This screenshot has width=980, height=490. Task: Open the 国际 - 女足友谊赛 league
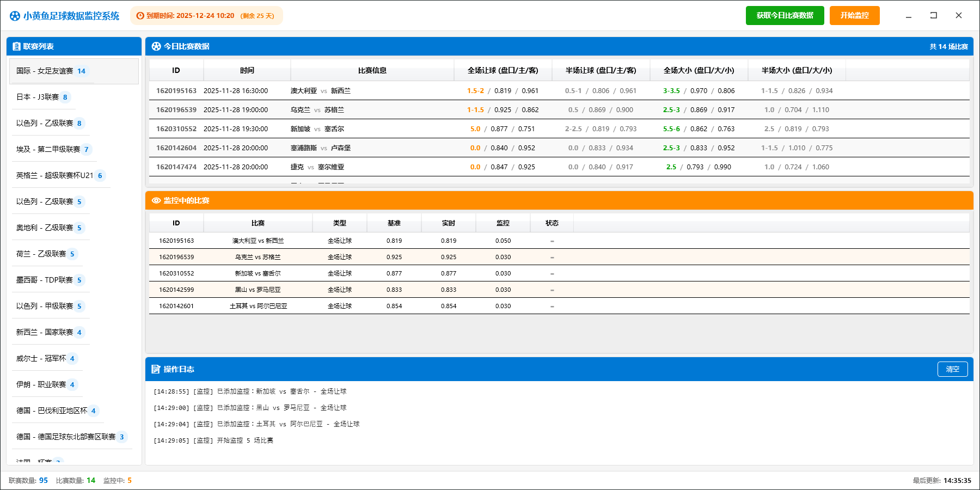tap(49, 71)
